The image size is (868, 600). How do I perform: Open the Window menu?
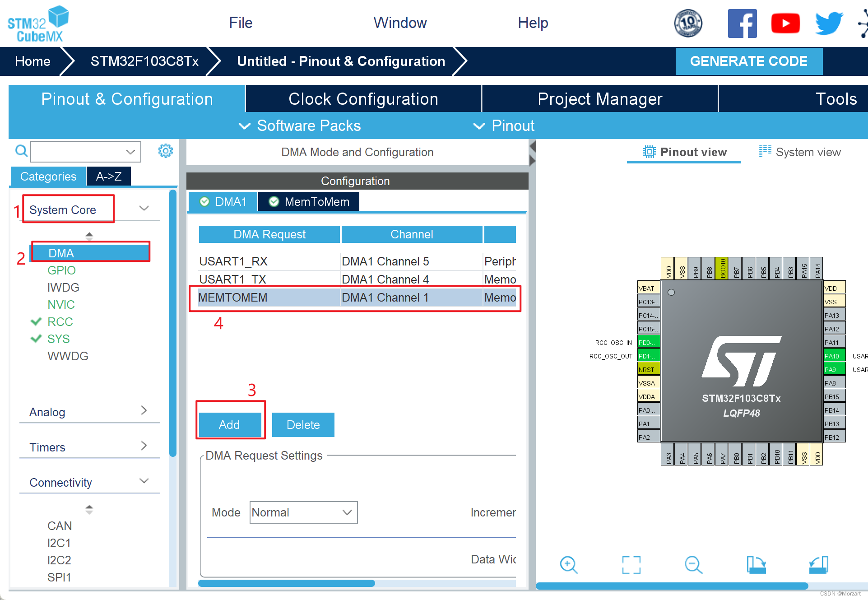400,23
